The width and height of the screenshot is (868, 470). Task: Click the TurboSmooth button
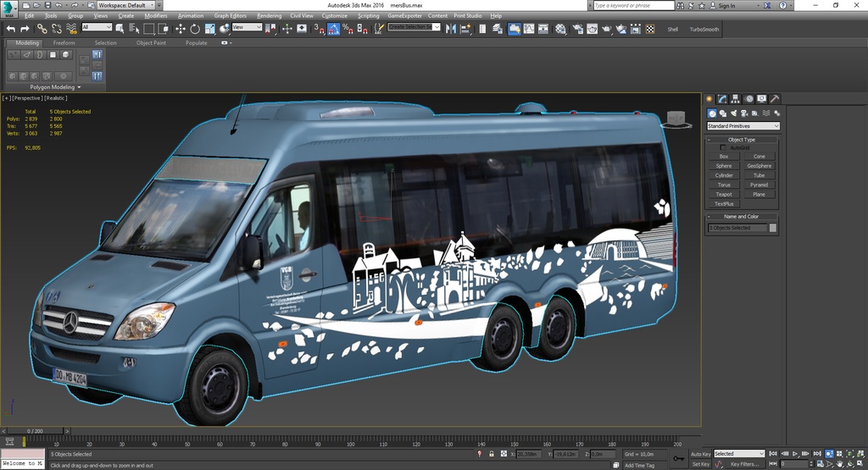(x=704, y=29)
